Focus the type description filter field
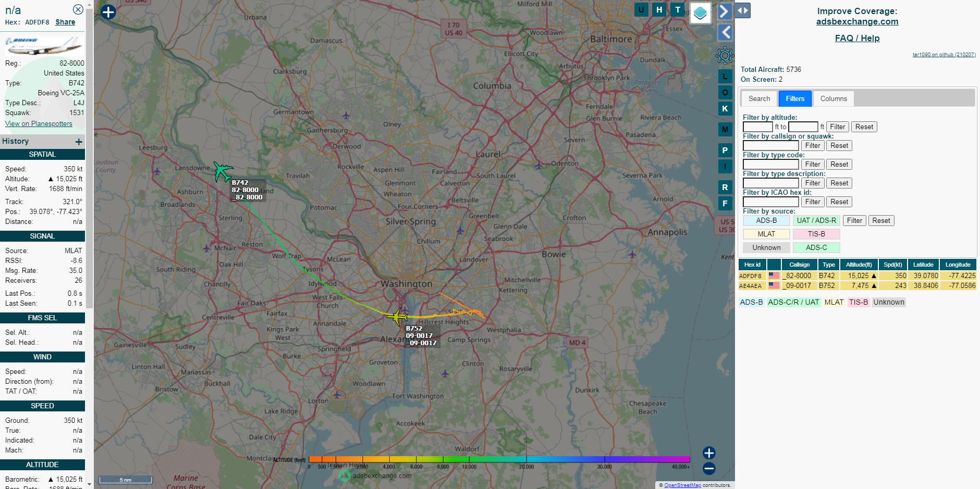This screenshot has height=489, width=980. pos(770,183)
